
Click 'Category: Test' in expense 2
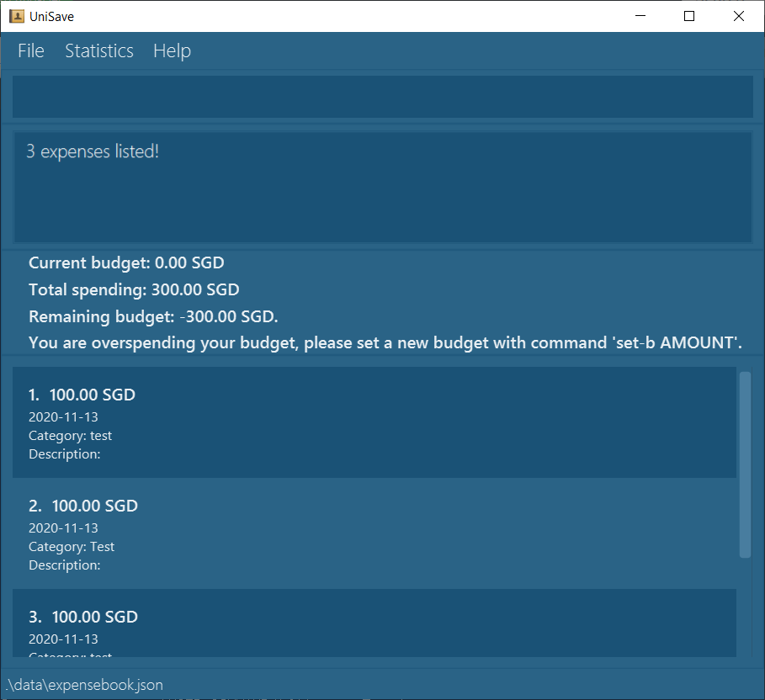coord(72,547)
